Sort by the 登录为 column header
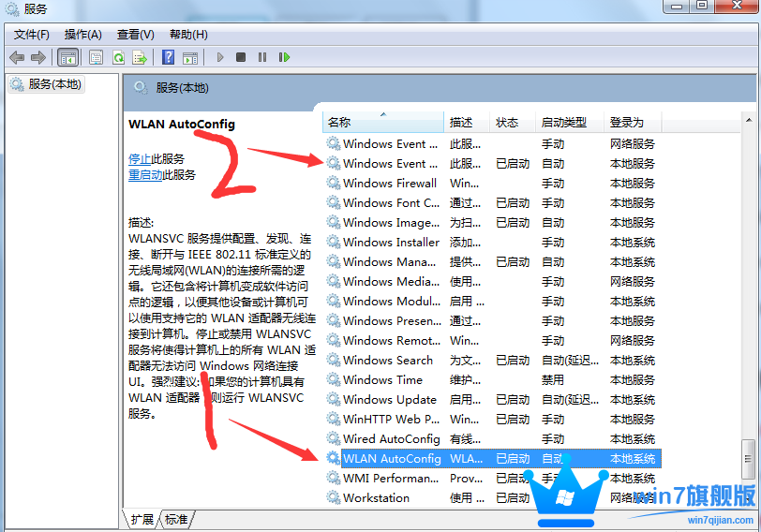Viewport: 761px width, 532px height. (633, 122)
